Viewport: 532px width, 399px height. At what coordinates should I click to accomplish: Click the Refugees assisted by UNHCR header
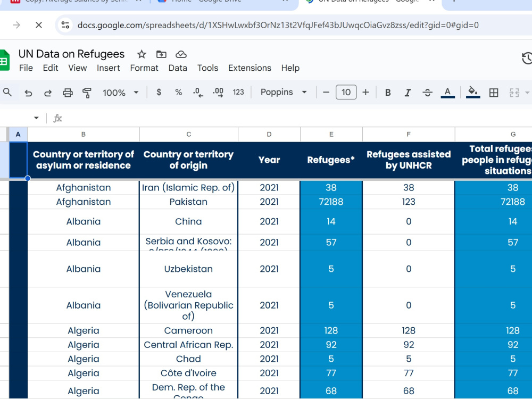[x=409, y=160]
